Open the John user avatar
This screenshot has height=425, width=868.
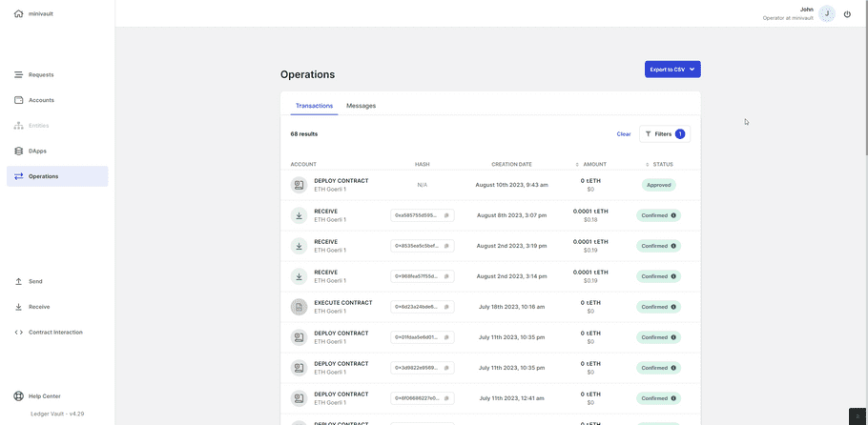tap(827, 14)
